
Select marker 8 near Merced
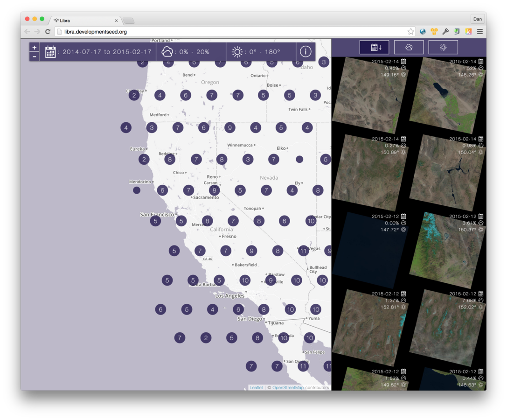tap(207, 221)
